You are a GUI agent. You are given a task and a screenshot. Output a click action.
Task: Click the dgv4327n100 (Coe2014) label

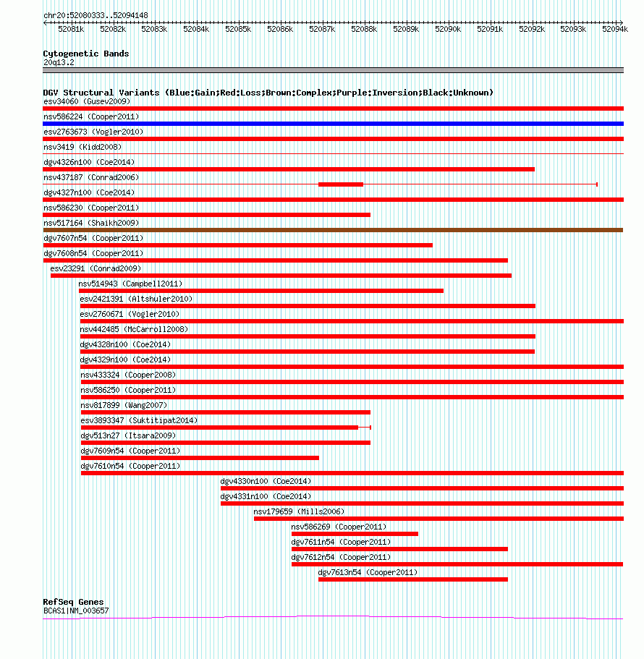click(89, 192)
